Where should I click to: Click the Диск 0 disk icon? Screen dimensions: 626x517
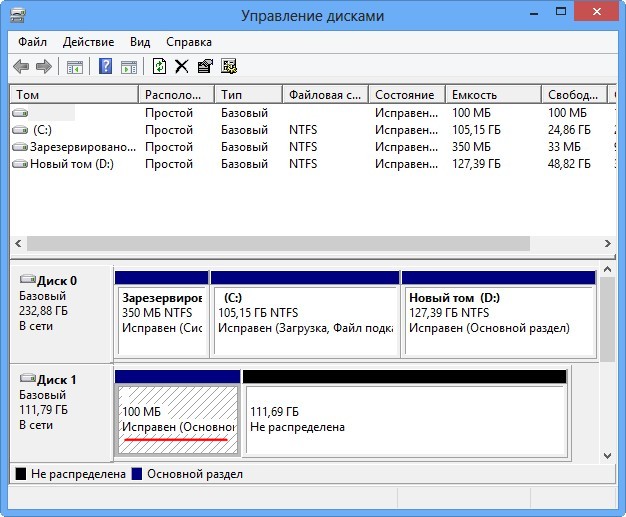click(x=28, y=279)
